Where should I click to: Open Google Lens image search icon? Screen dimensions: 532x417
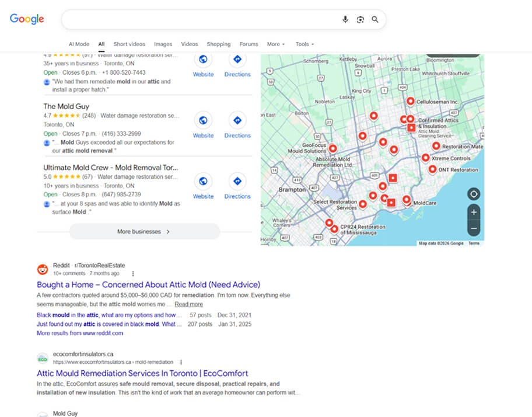tap(360, 19)
